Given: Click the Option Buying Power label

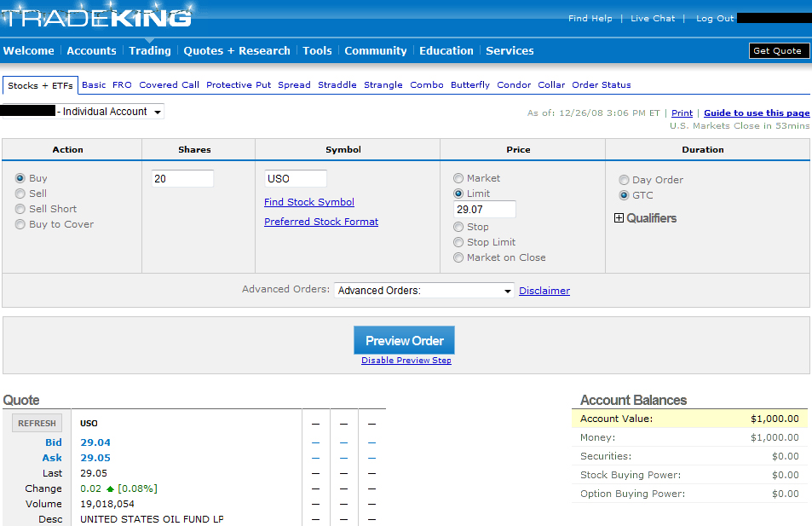Looking at the screenshot, I should coord(632,494).
